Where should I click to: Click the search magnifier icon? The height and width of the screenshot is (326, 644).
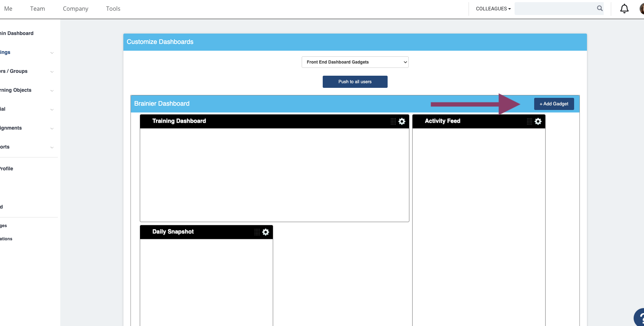(600, 8)
